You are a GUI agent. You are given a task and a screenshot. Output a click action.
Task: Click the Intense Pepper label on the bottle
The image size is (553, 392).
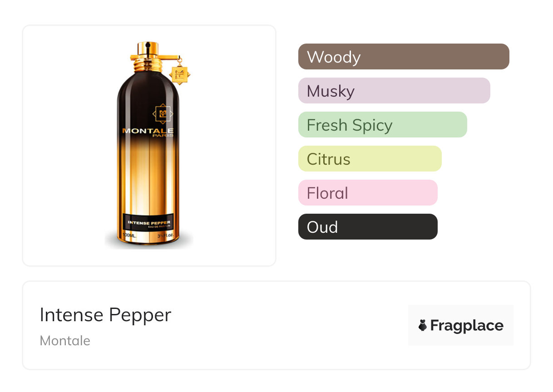pyautogui.click(x=149, y=223)
